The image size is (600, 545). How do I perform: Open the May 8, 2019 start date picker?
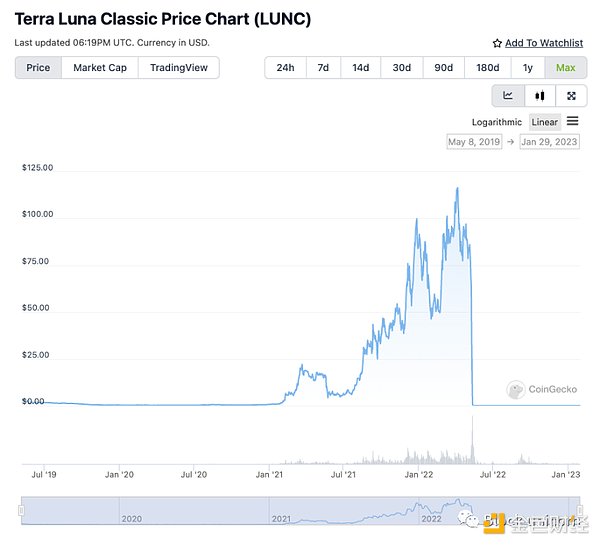click(x=474, y=142)
